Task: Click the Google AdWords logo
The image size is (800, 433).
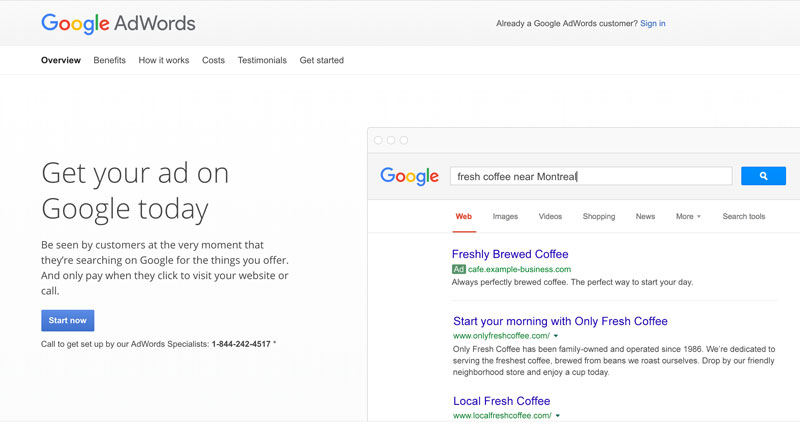Action: coord(118,23)
